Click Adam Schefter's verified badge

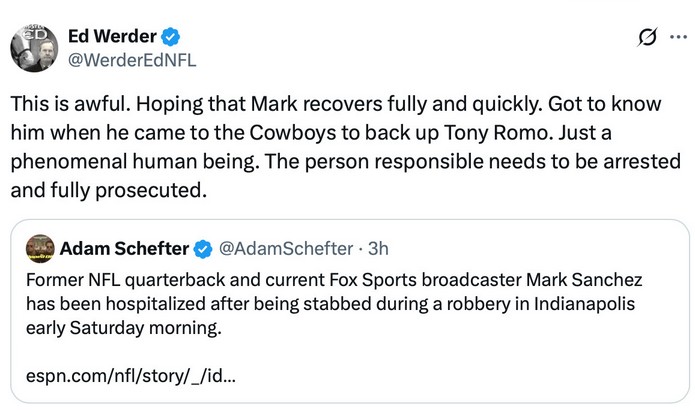pos(200,248)
